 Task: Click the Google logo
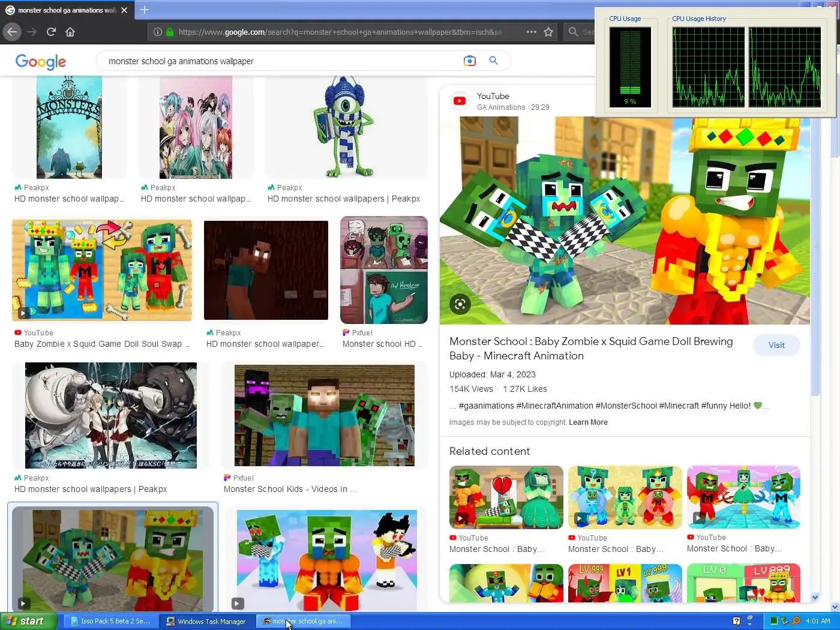coord(41,61)
